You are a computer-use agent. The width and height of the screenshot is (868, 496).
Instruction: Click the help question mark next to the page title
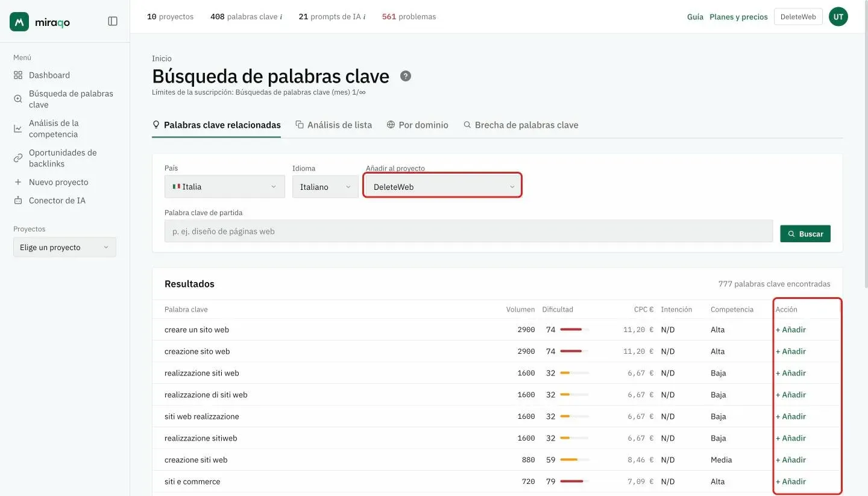[406, 76]
